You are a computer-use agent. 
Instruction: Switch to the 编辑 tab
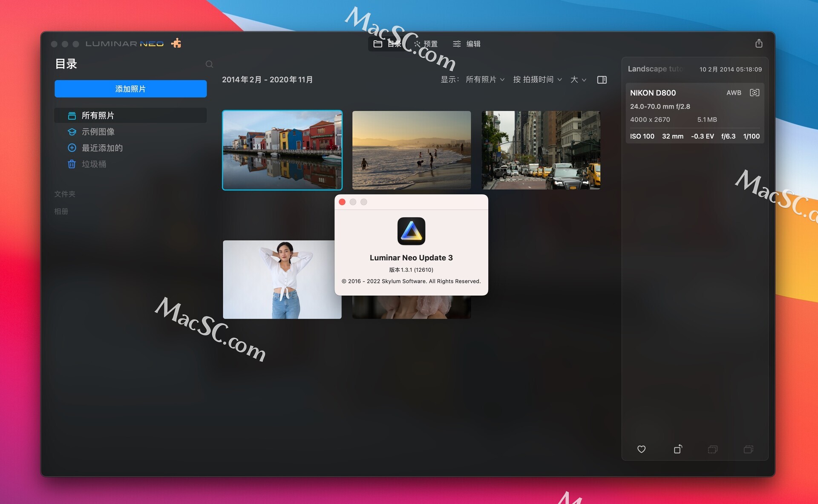(467, 44)
